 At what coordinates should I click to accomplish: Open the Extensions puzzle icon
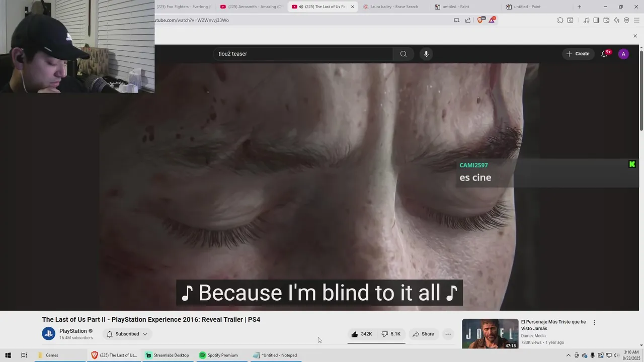point(560,20)
